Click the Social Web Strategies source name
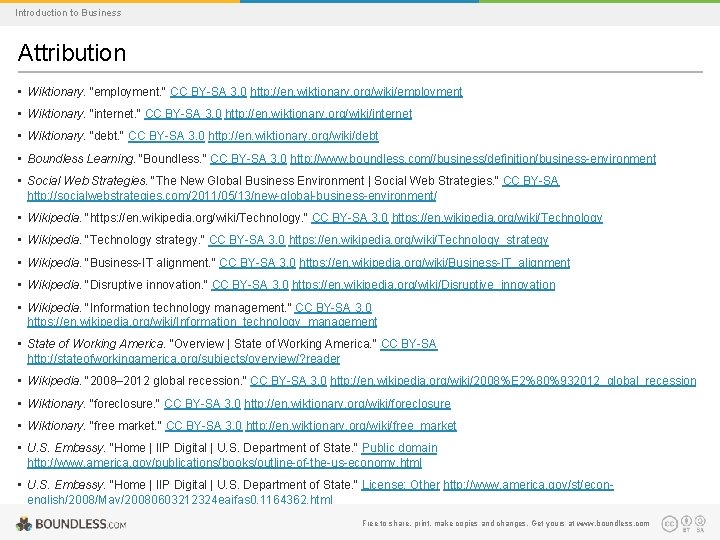This screenshot has width=720, height=540. (87, 181)
